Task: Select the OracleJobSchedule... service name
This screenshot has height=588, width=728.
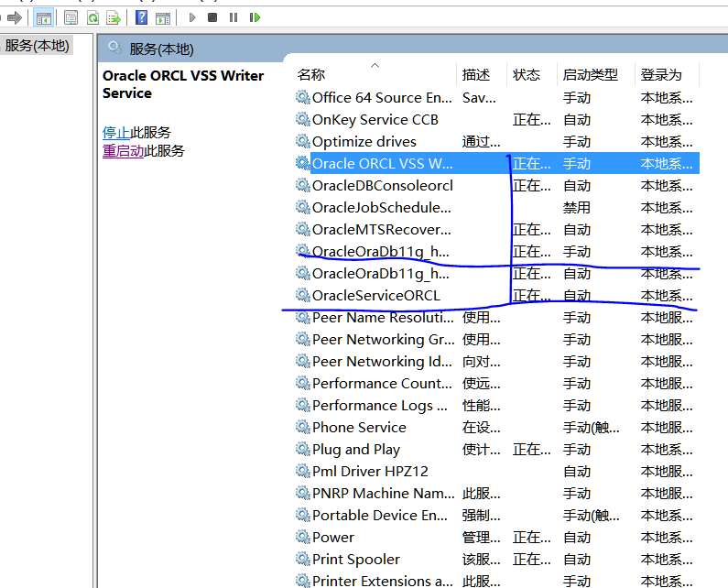Action: [382, 208]
